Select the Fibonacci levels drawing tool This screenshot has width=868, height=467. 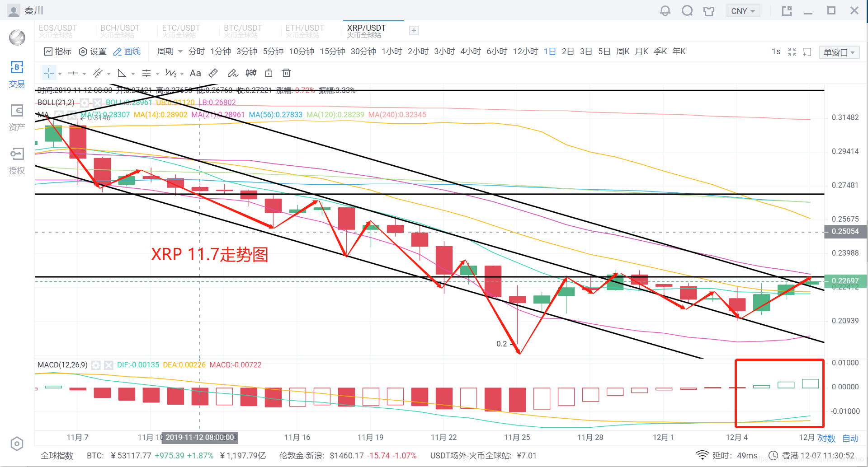coord(146,73)
